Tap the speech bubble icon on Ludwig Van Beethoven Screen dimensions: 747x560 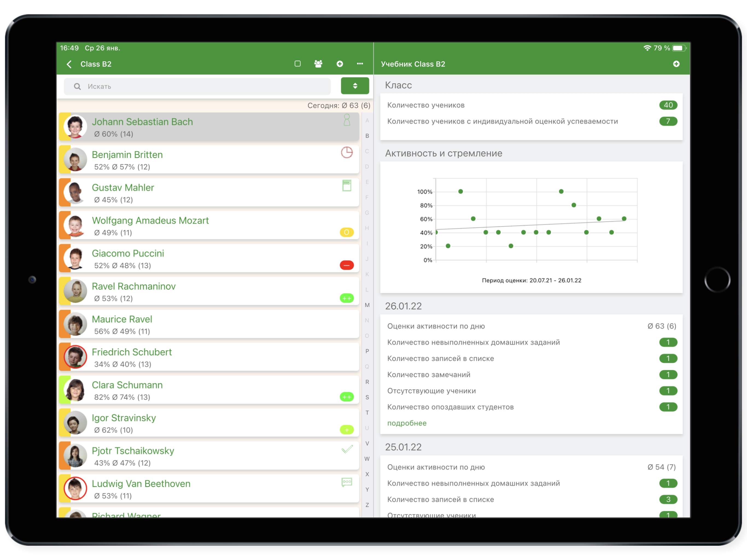click(x=346, y=482)
